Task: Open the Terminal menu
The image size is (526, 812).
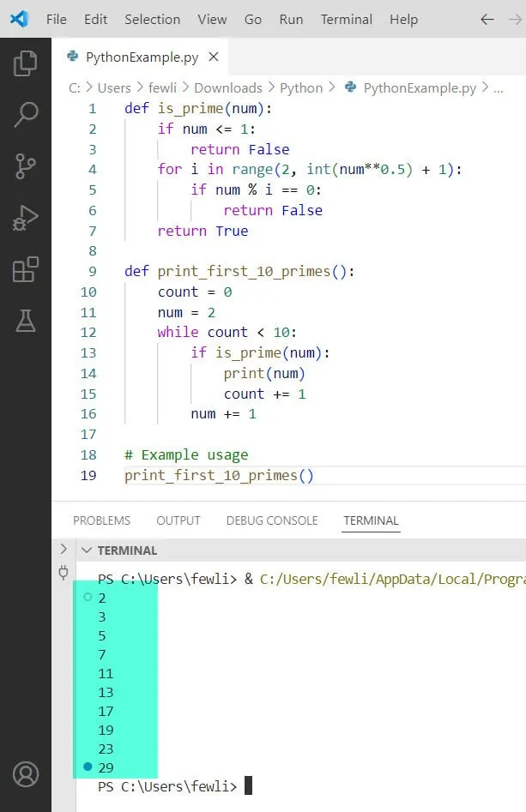Action: pyautogui.click(x=346, y=19)
